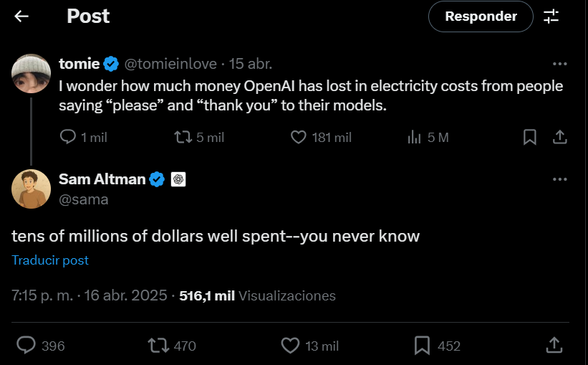The width and height of the screenshot is (588, 365).
Task: Open Sam Altman's profile picture
Action: pos(32,189)
